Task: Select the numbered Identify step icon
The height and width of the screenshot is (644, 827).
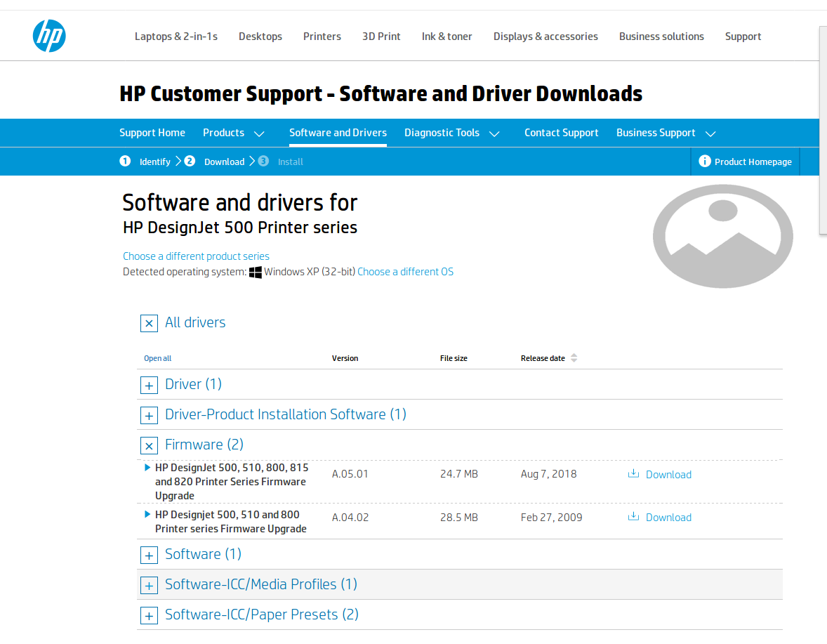Action: 125,161
